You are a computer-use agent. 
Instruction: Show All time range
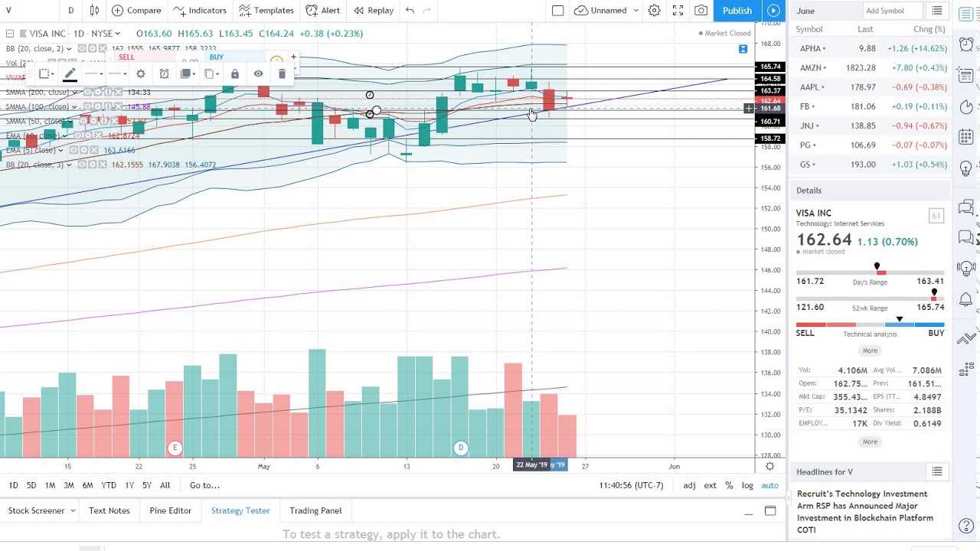coord(165,485)
